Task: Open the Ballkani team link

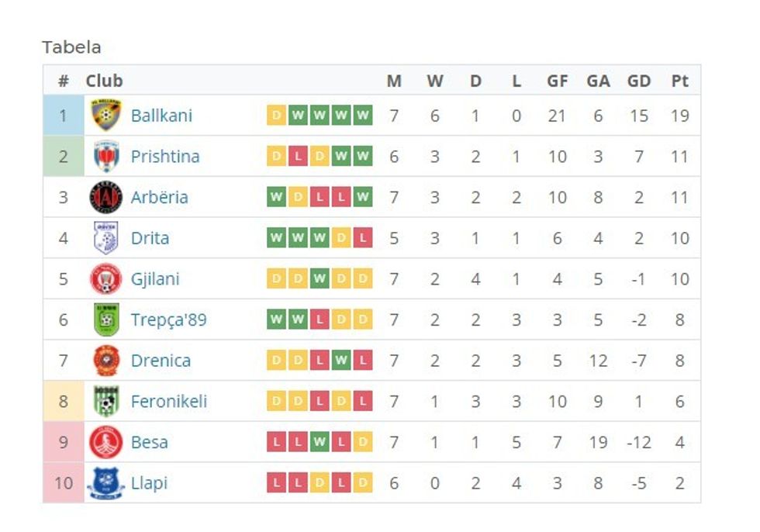Action: coord(161,116)
